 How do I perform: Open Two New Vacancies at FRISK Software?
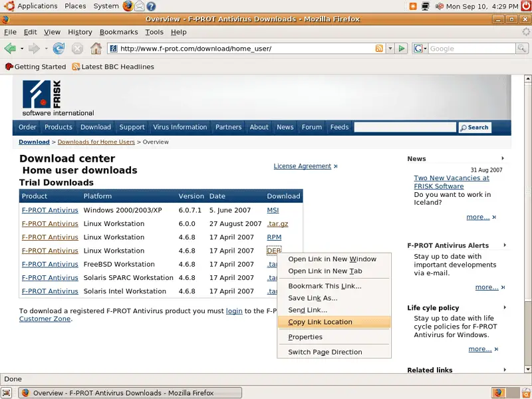tap(452, 182)
